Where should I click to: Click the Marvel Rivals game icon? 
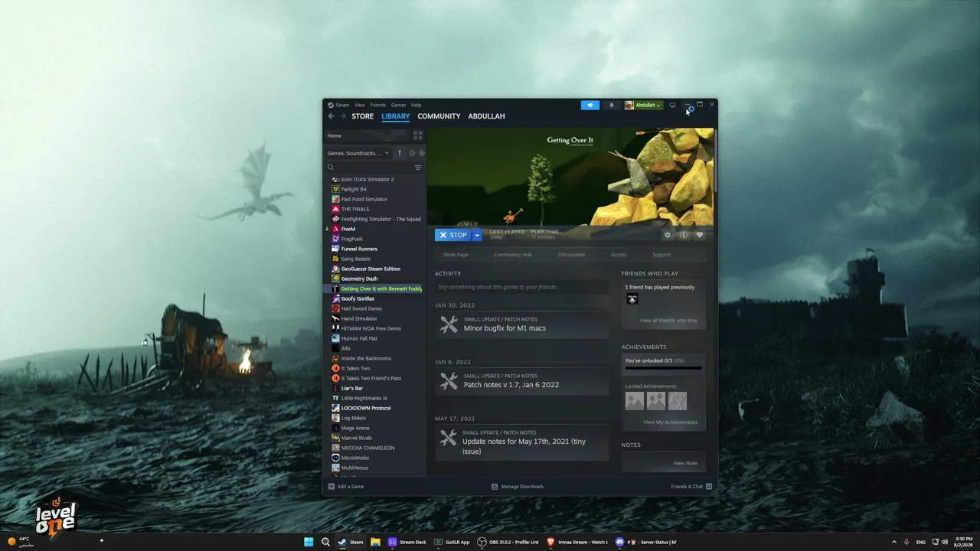click(x=335, y=438)
